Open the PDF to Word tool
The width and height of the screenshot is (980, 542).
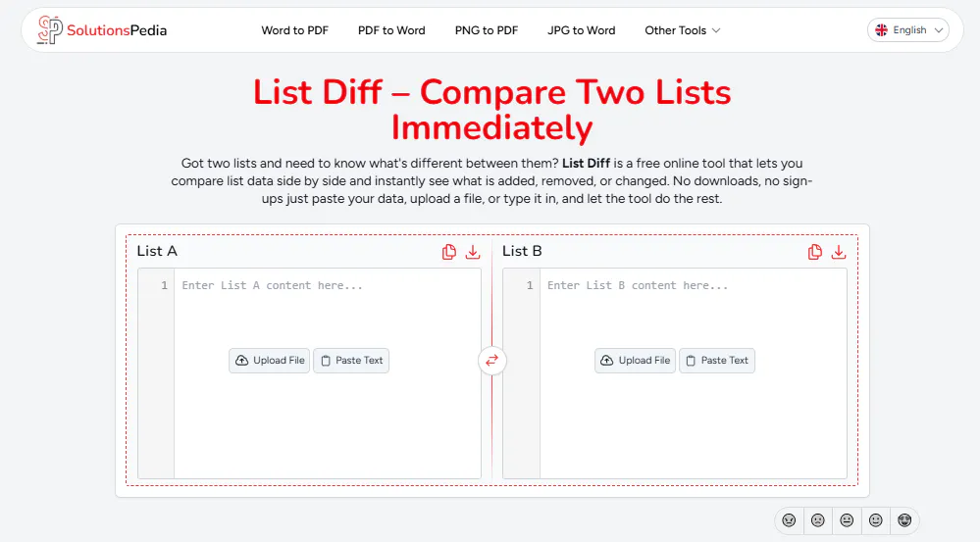pyautogui.click(x=391, y=30)
